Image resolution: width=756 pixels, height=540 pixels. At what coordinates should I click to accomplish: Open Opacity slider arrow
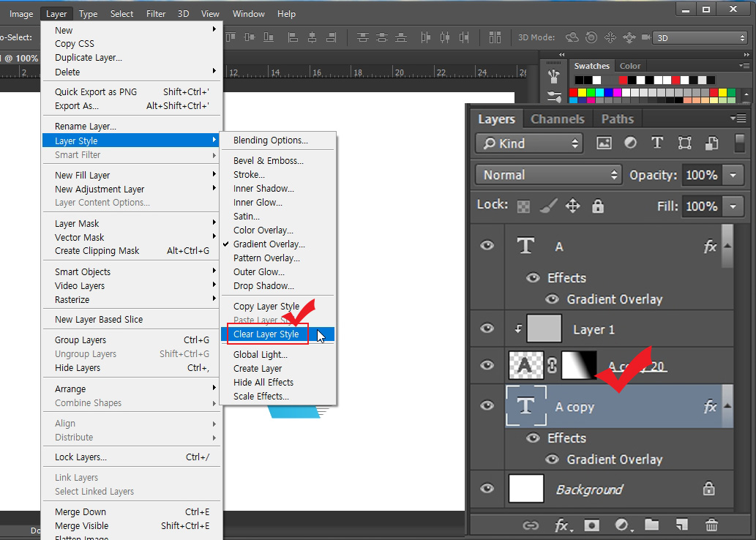coord(733,175)
